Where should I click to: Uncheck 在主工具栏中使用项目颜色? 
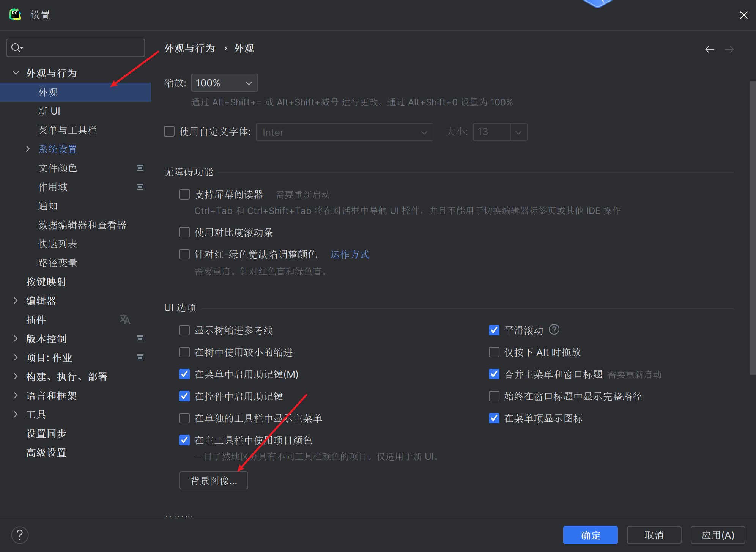(x=184, y=440)
